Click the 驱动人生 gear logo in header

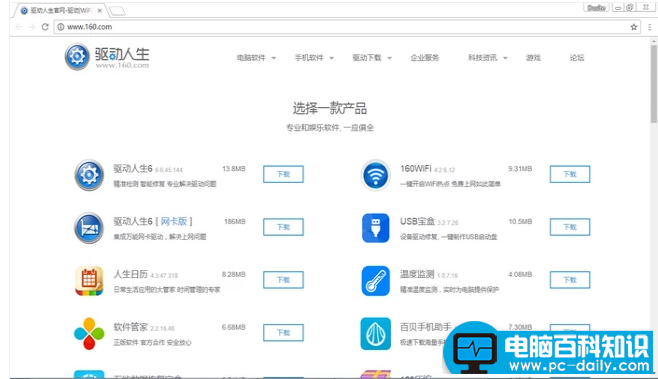pyautogui.click(x=77, y=56)
